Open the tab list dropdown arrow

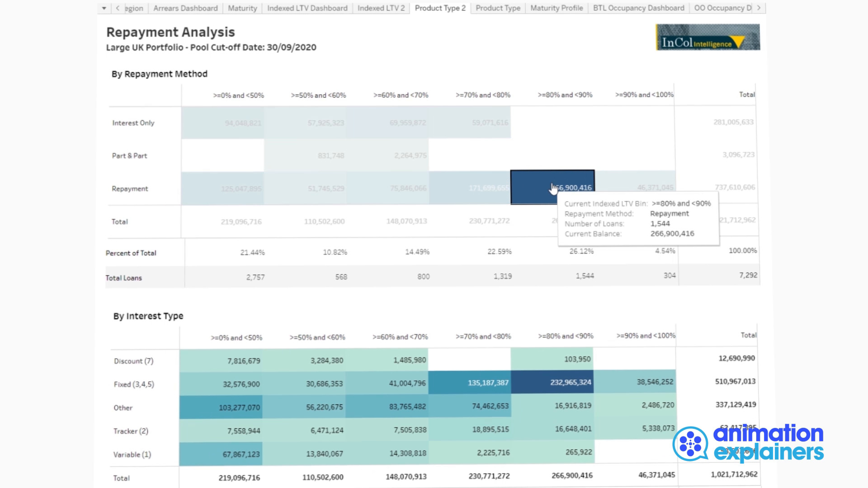click(x=104, y=8)
